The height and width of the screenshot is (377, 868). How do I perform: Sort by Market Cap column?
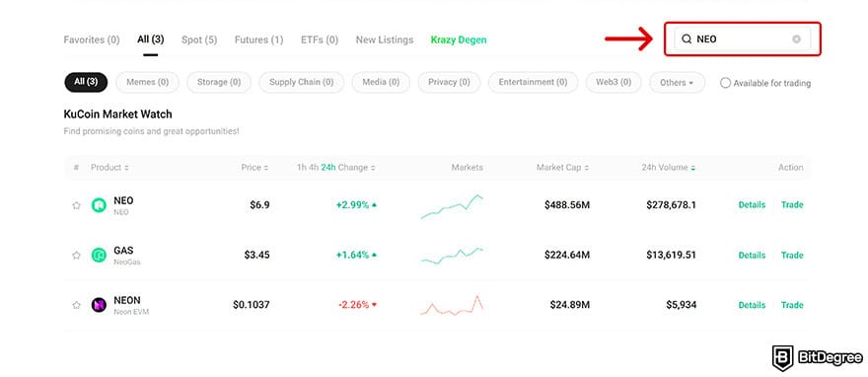[562, 167]
